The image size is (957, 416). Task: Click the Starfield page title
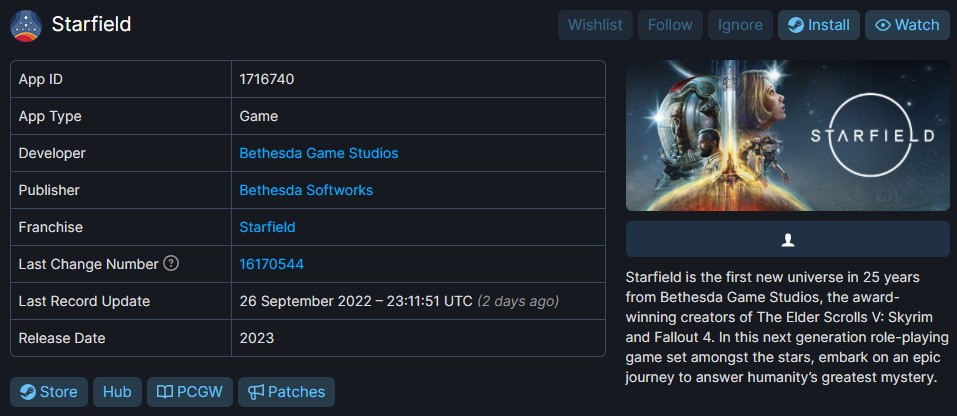click(x=91, y=24)
